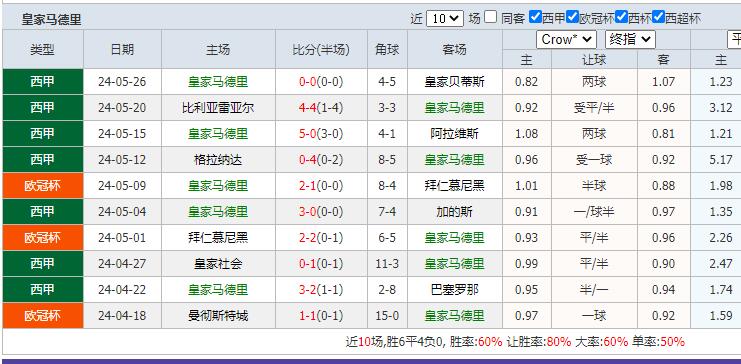Click the 类型 column header
Screen dimensions: 741x364
click(x=43, y=50)
